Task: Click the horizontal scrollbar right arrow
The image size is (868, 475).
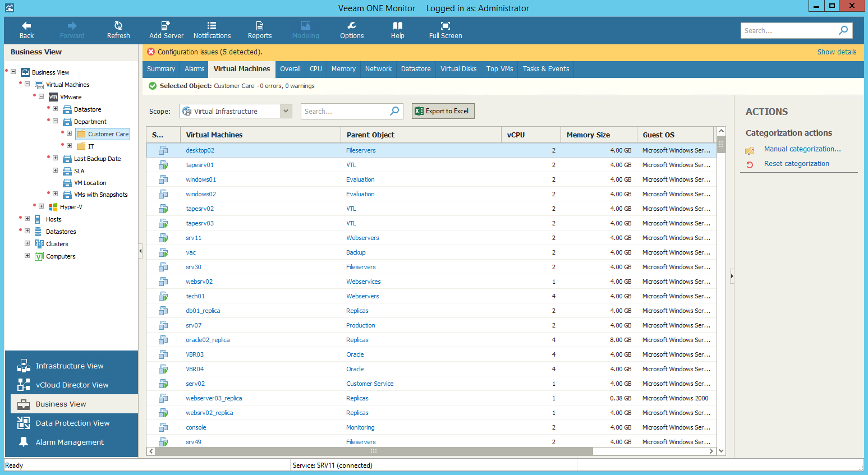Action: 711,451
